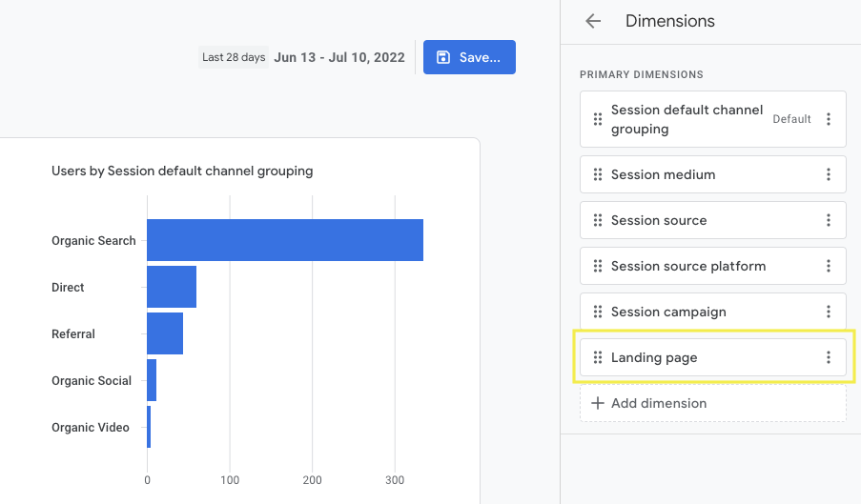Open the three-dot menu for Session medium

click(x=828, y=174)
